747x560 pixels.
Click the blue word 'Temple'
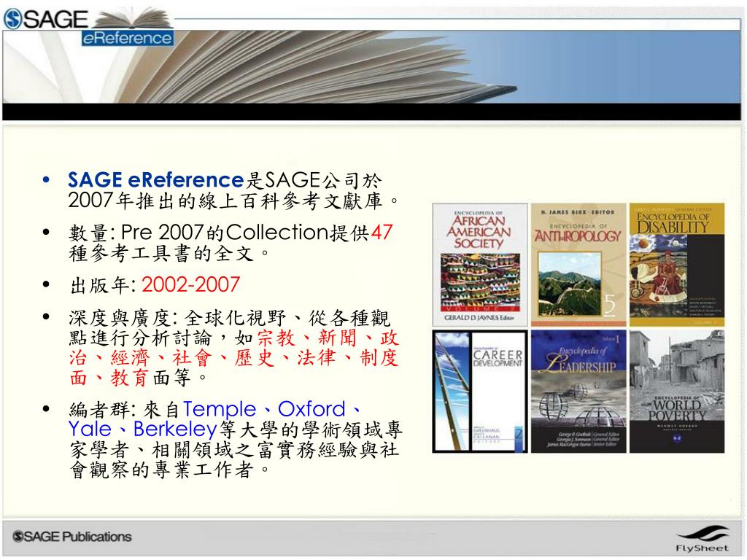[x=220, y=409]
